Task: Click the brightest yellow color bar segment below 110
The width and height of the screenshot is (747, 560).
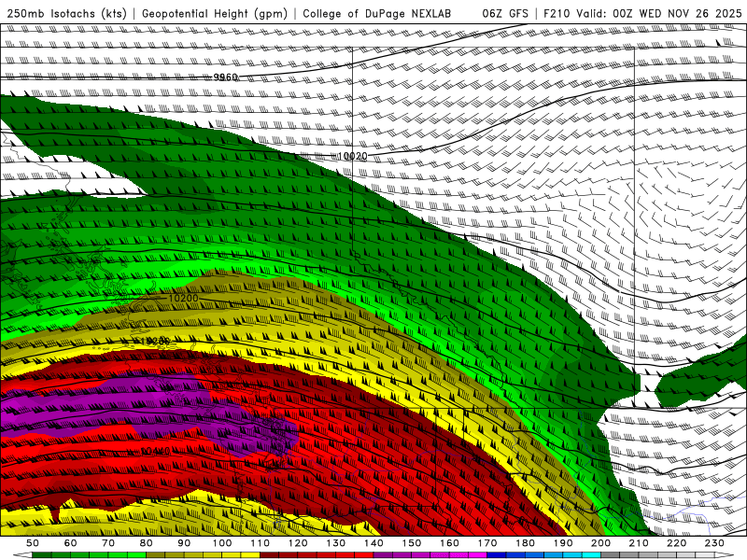Action: click(250, 555)
